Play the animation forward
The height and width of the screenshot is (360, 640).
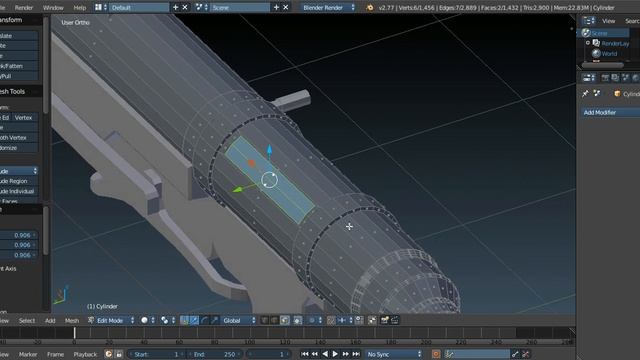[x=335, y=354]
